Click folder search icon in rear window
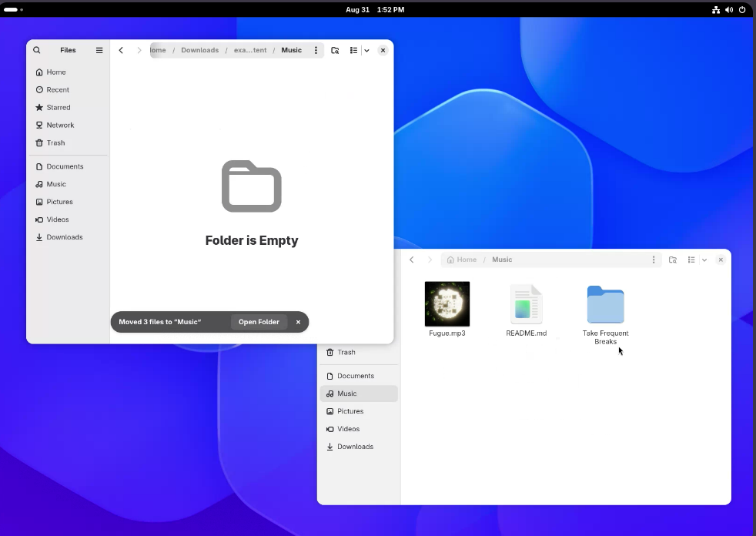Viewport: 756px width, 536px height. pos(673,260)
